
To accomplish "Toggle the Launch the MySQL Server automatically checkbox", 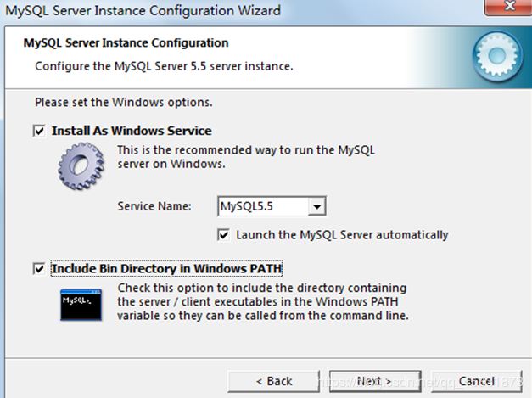I will click(x=224, y=235).
